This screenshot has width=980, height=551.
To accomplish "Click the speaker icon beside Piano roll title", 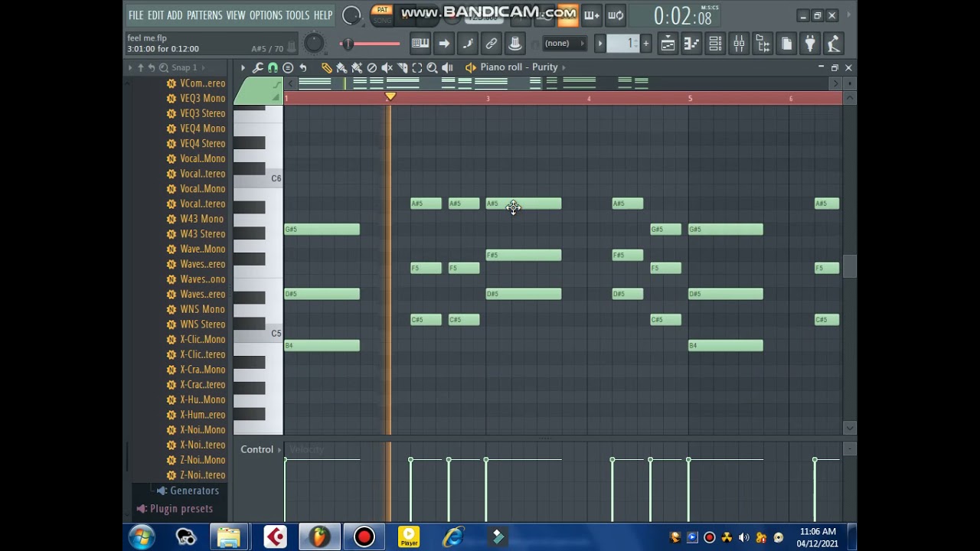I will 470,67.
